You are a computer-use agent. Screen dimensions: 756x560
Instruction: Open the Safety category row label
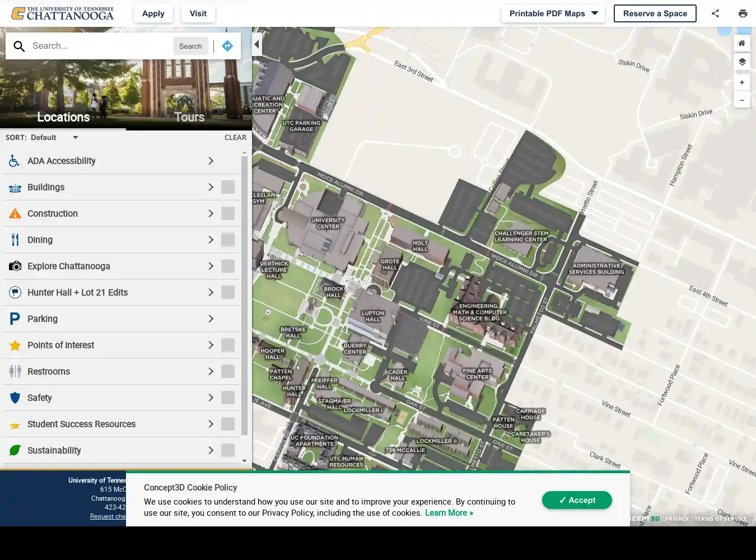click(40, 398)
